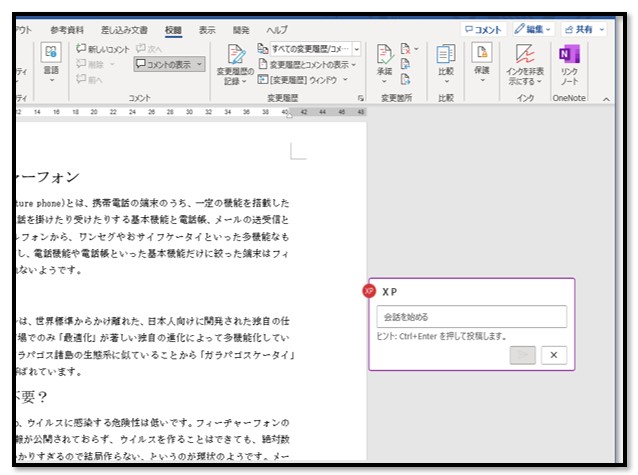This screenshot has width=638, height=475.
Task: Click the コメント button at top right
Action: point(483,30)
